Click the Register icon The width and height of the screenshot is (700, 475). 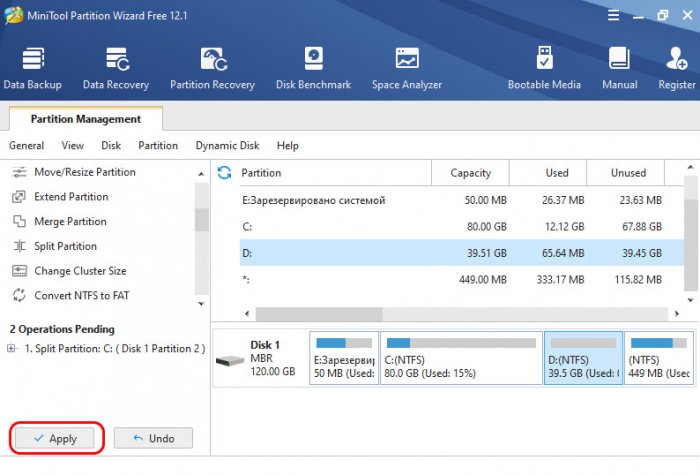(677, 59)
